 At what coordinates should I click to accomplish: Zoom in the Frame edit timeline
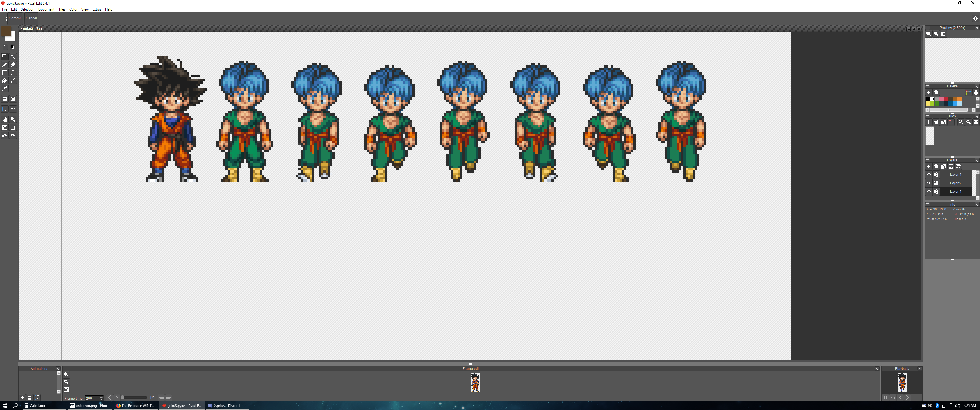[66, 375]
